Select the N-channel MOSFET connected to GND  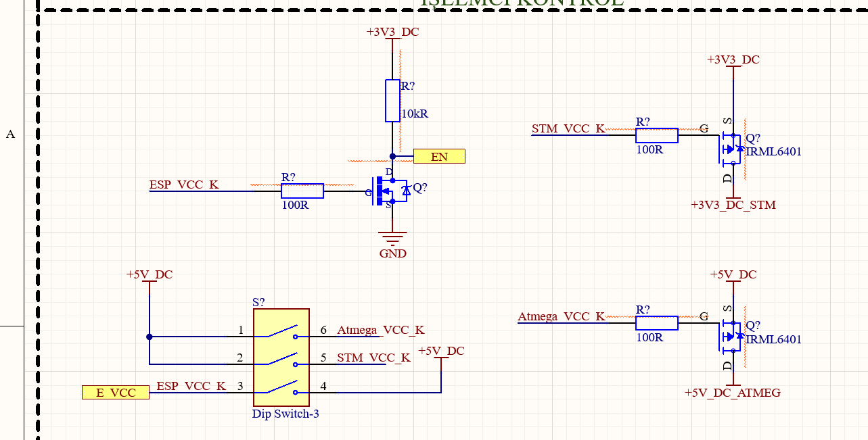click(392, 191)
